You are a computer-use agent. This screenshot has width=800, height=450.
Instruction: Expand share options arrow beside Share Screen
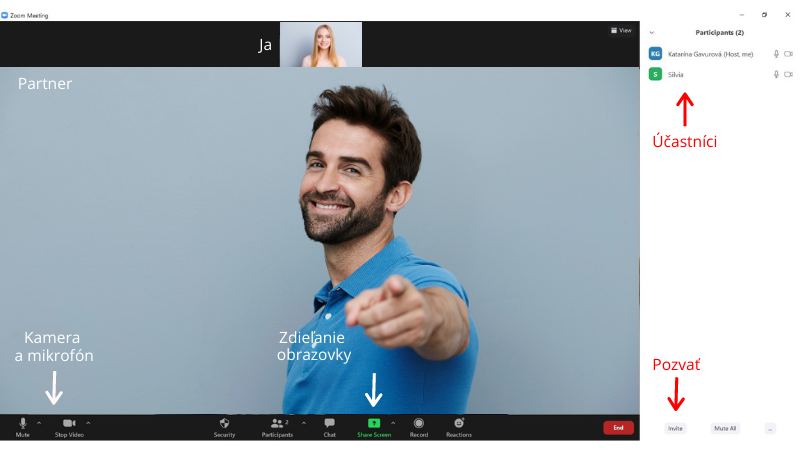(393, 423)
